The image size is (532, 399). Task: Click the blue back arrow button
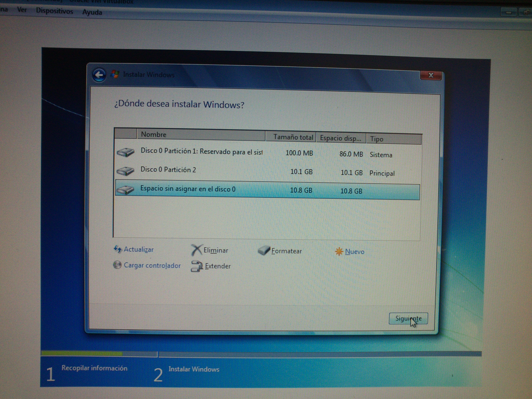[x=99, y=75]
